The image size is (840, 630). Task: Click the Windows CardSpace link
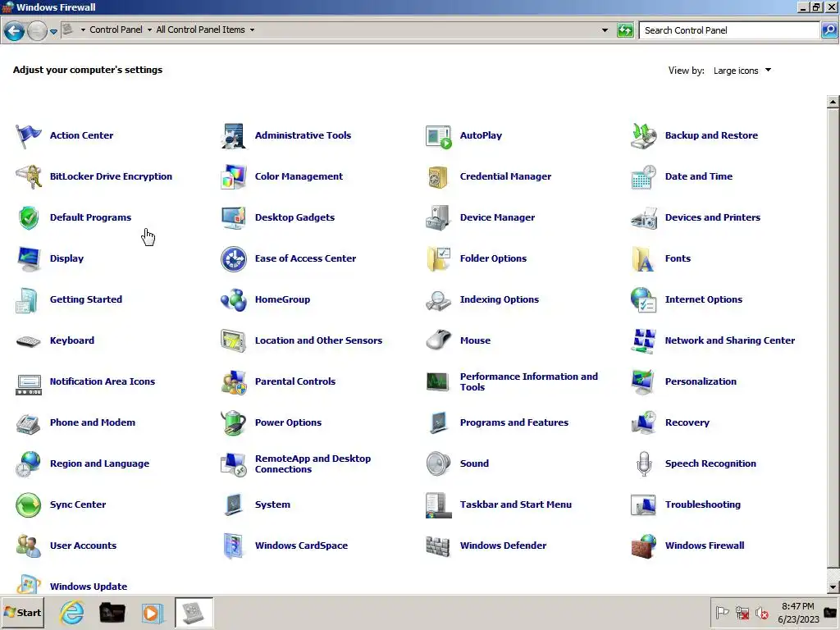[301, 546]
